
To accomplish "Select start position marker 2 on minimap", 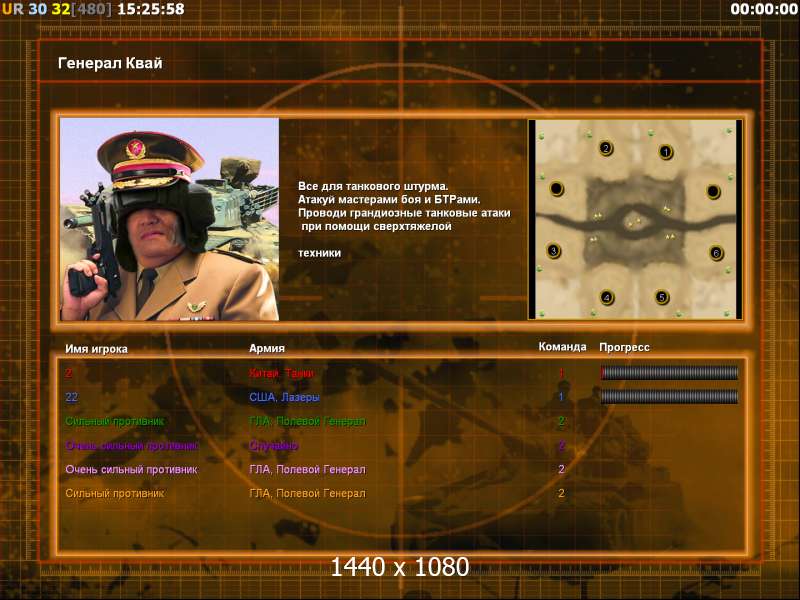I will 606,148.
